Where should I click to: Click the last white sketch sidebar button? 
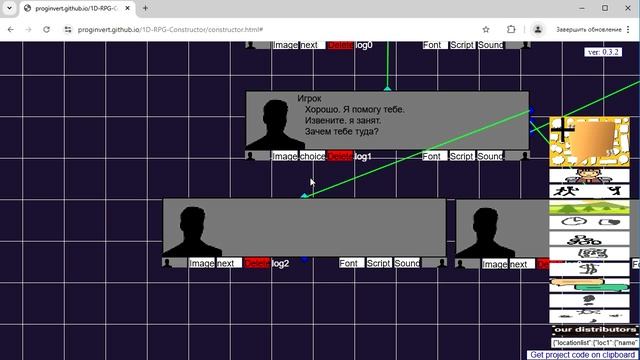click(x=589, y=316)
